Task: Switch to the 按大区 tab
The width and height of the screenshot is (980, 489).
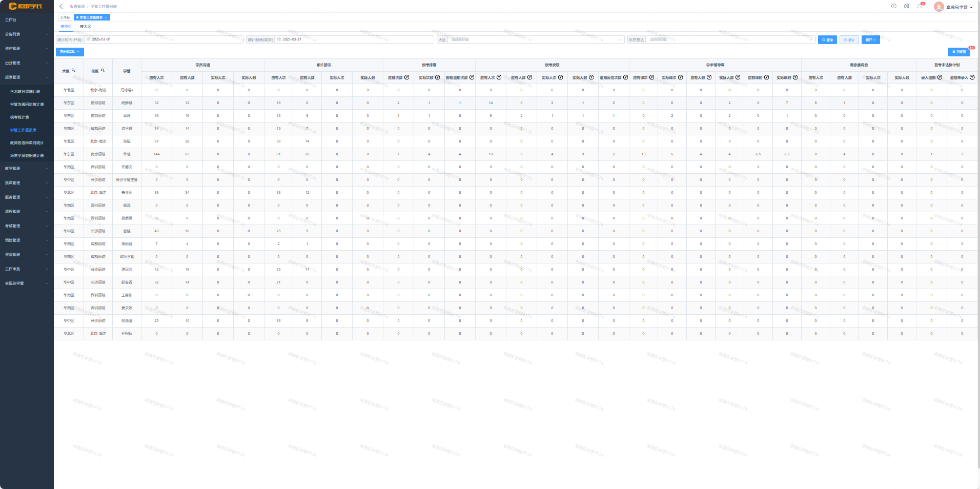Action: pyautogui.click(x=86, y=27)
